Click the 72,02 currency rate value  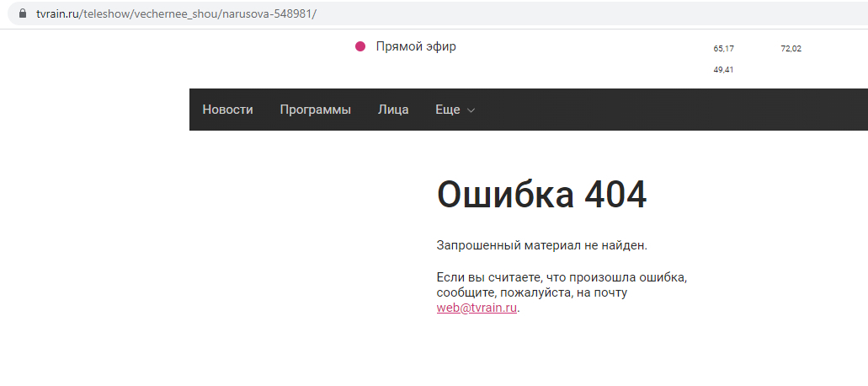[x=791, y=49]
